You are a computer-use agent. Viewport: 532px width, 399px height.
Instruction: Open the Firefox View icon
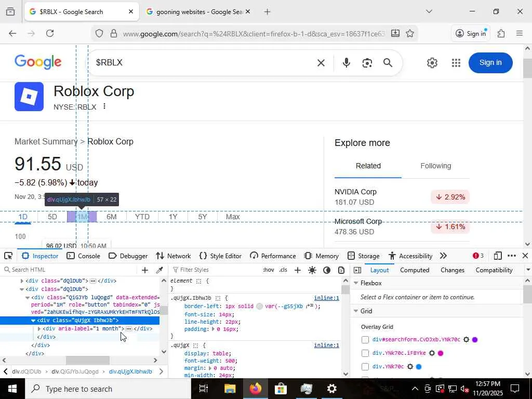pyautogui.click(x=10, y=11)
